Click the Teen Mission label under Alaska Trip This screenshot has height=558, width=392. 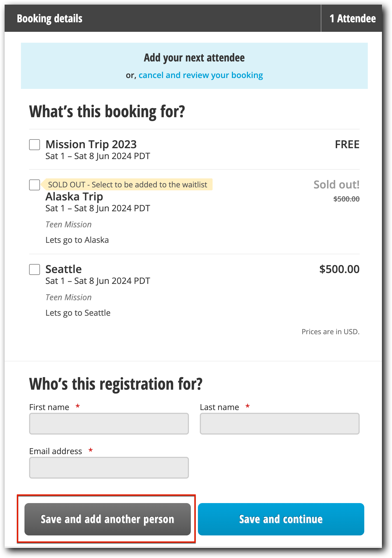tap(68, 224)
